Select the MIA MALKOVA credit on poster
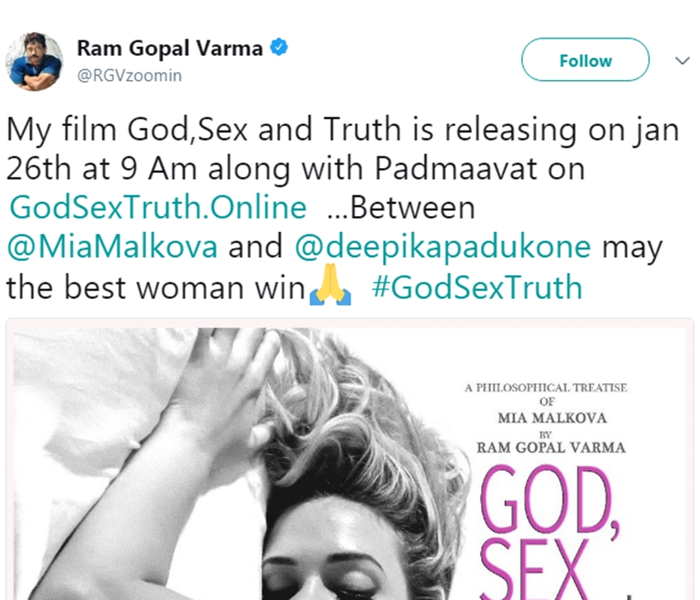 [553, 418]
